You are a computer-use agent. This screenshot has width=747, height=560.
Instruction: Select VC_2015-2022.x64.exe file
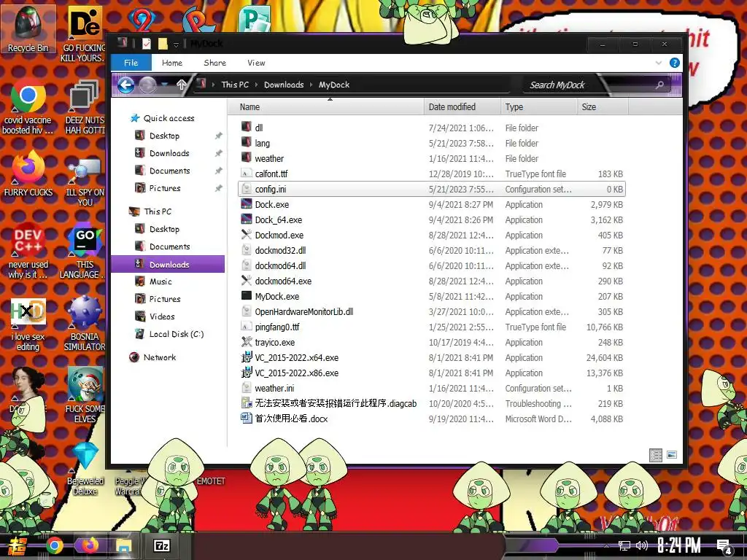pos(296,357)
